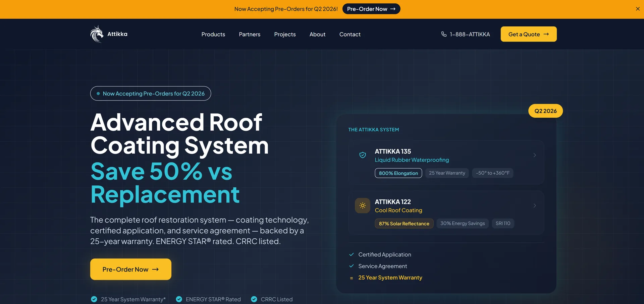Click the Service Agreement text
This screenshot has width=644, height=304.
tap(383, 266)
